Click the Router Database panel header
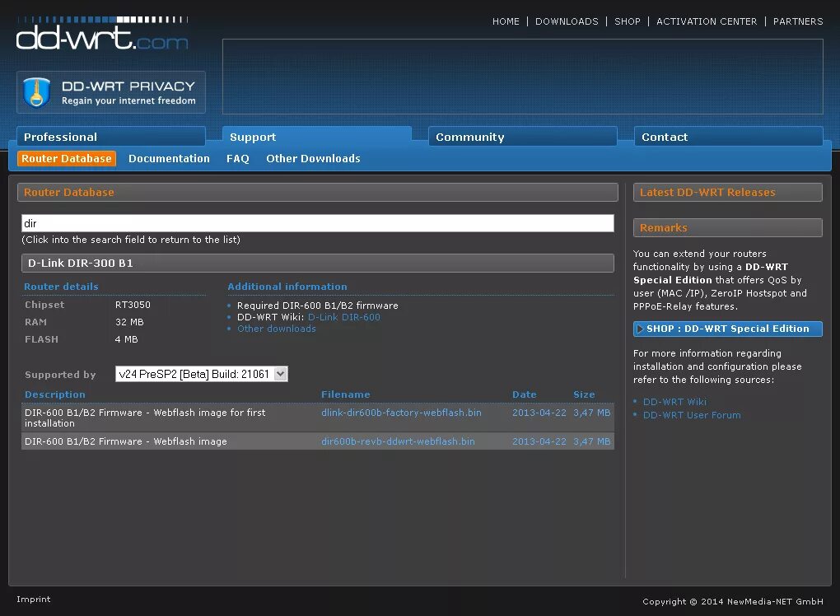Viewport: 840px width, 616px height. 318,193
